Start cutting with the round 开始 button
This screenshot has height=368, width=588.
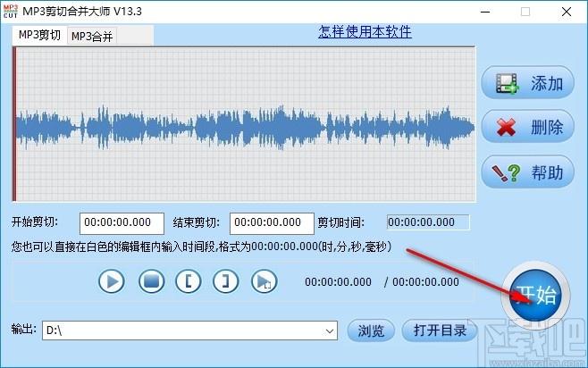(x=536, y=296)
